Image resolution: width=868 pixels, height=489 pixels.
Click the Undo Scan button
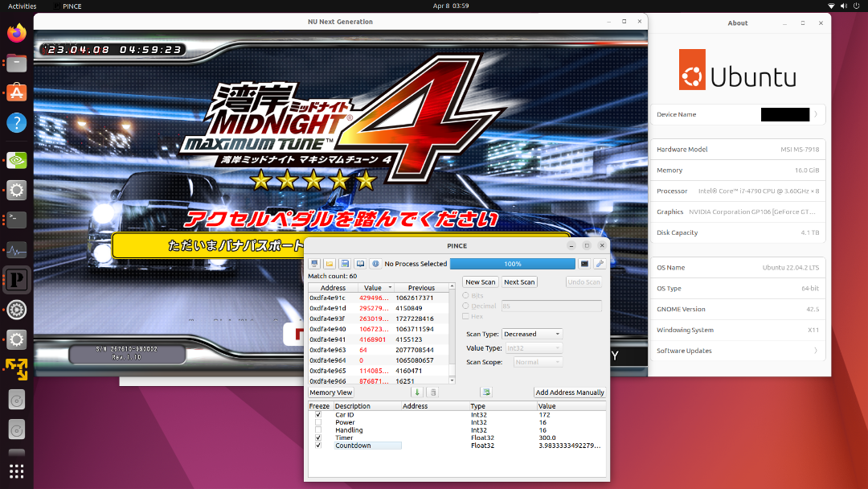pyautogui.click(x=583, y=281)
